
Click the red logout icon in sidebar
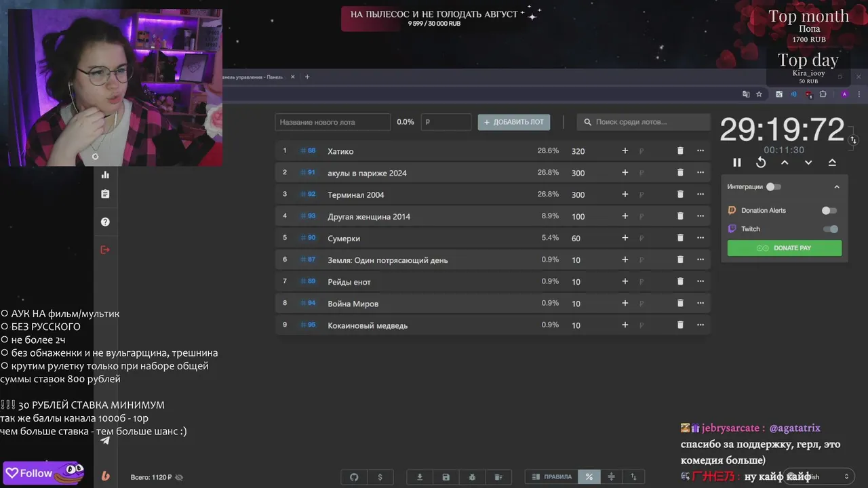[x=105, y=250]
